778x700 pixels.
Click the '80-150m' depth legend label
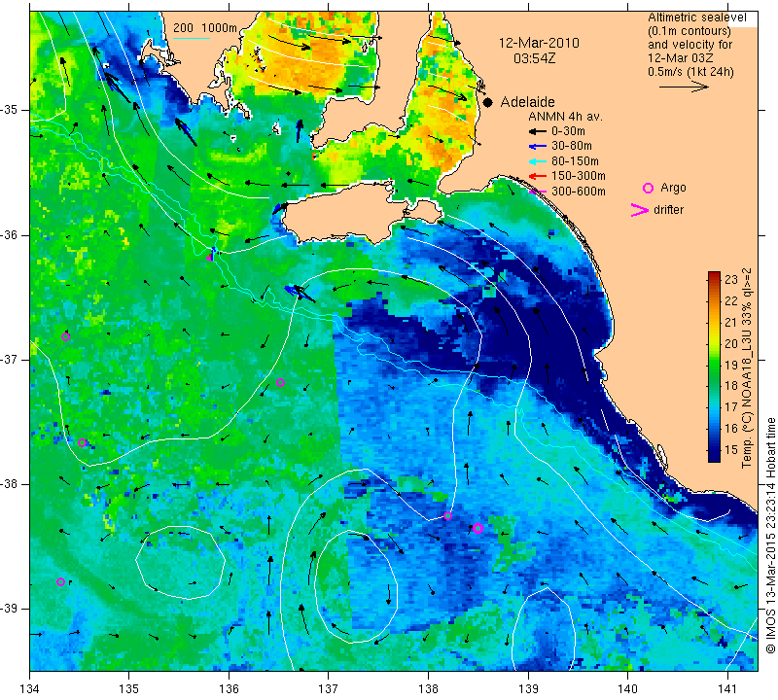[x=575, y=161]
